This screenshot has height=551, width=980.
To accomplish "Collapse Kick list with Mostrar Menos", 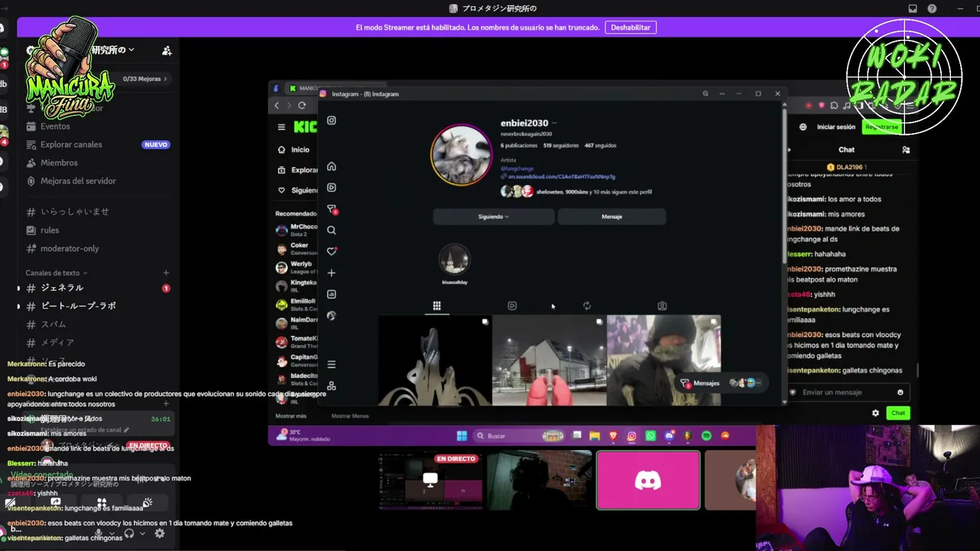I will coord(350,416).
